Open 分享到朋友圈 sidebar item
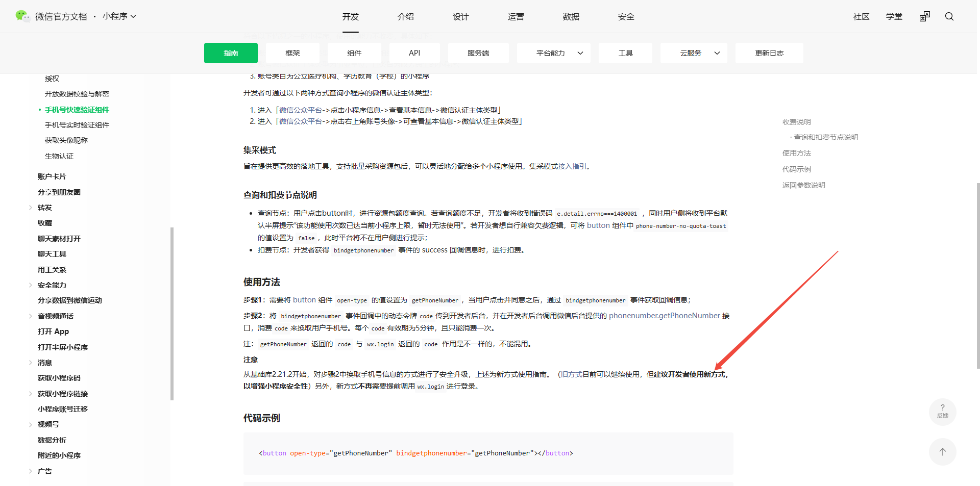Screen dimensions: 980x486 point(59,192)
